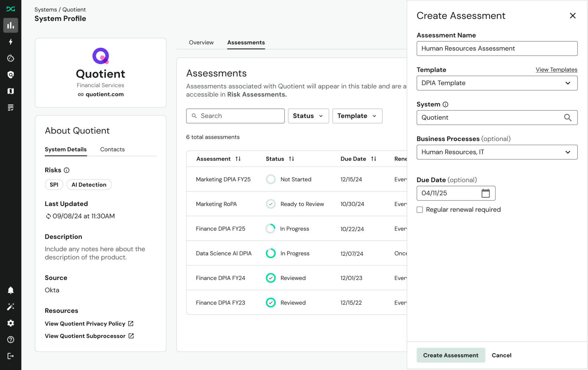The image size is (588, 370).
Task: Open the DPIA Template dropdown
Action: pos(497,83)
